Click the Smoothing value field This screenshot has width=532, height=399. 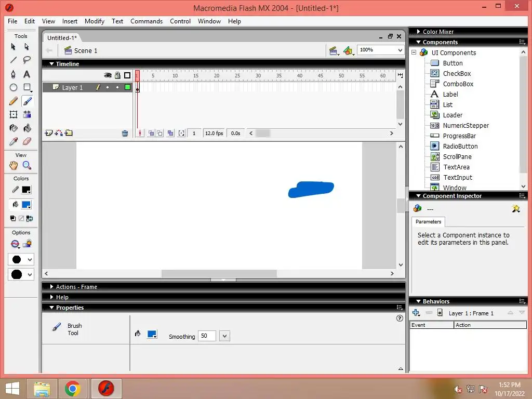pos(207,336)
